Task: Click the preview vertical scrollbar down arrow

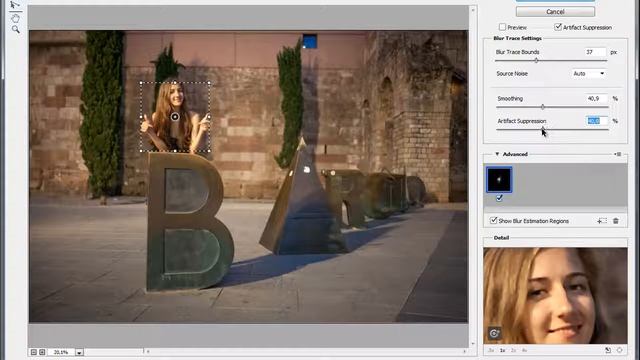Action: (x=473, y=344)
